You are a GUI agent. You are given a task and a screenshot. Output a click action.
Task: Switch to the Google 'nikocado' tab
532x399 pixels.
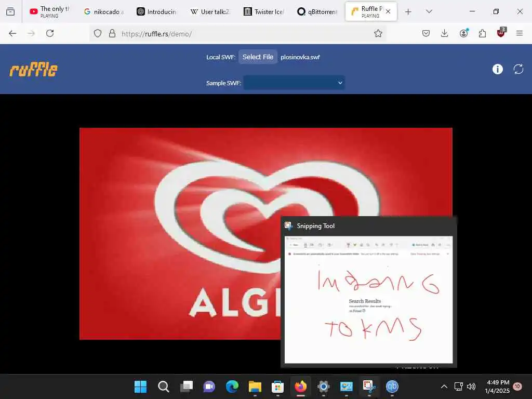103,11
